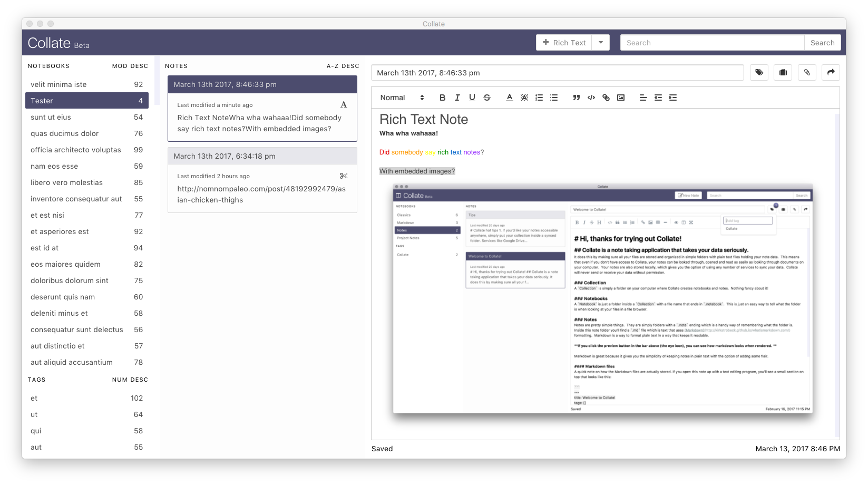Insert a numbered list
This screenshot has height=485, width=868.
[539, 98]
